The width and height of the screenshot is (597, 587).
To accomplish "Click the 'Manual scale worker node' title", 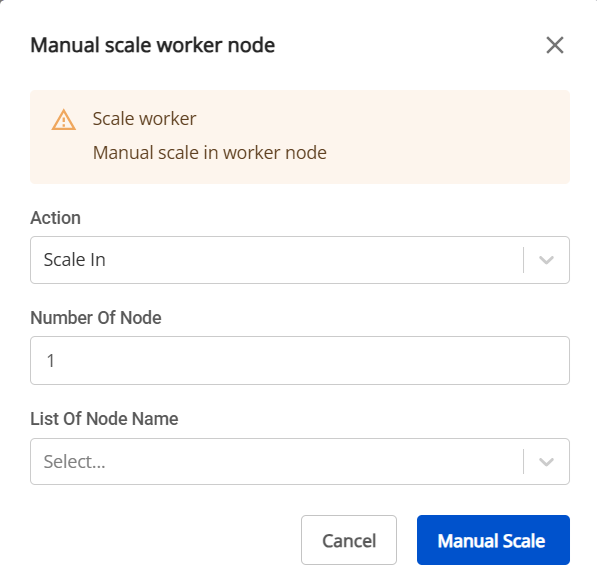I will tap(153, 45).
